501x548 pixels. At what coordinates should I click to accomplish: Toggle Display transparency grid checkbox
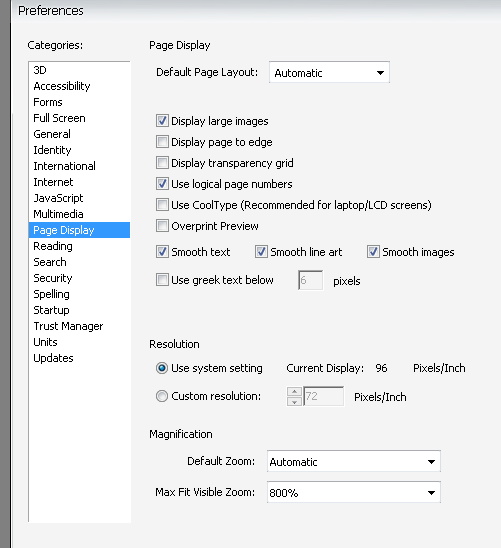pyautogui.click(x=162, y=163)
